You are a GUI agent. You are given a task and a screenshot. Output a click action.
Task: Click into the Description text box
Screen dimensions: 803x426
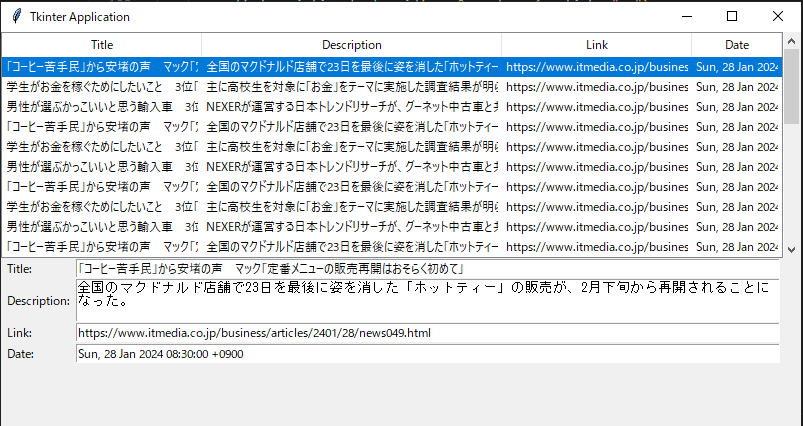pyautogui.click(x=427, y=300)
